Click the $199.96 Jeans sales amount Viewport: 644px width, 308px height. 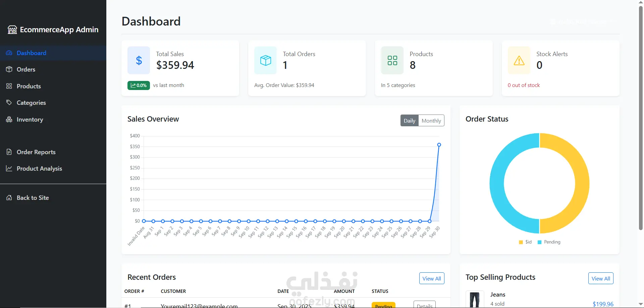[603, 304]
